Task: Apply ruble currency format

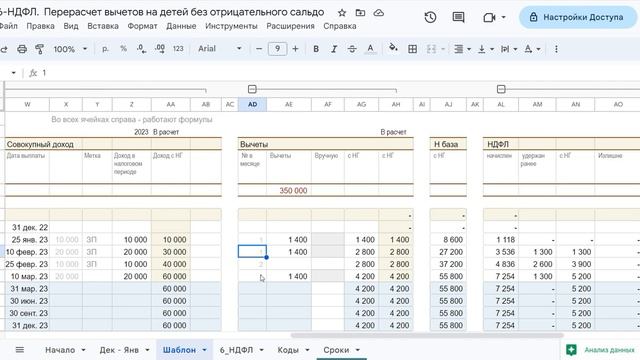Action: click(105, 49)
